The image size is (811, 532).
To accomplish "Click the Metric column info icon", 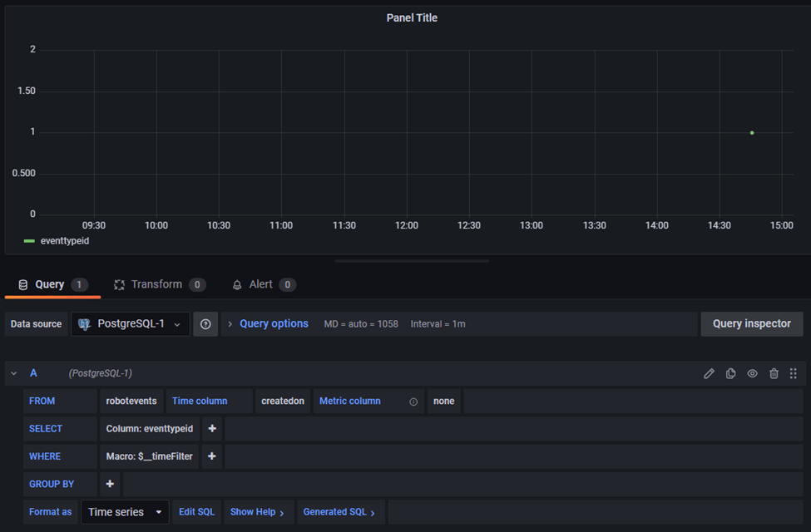I will [413, 401].
